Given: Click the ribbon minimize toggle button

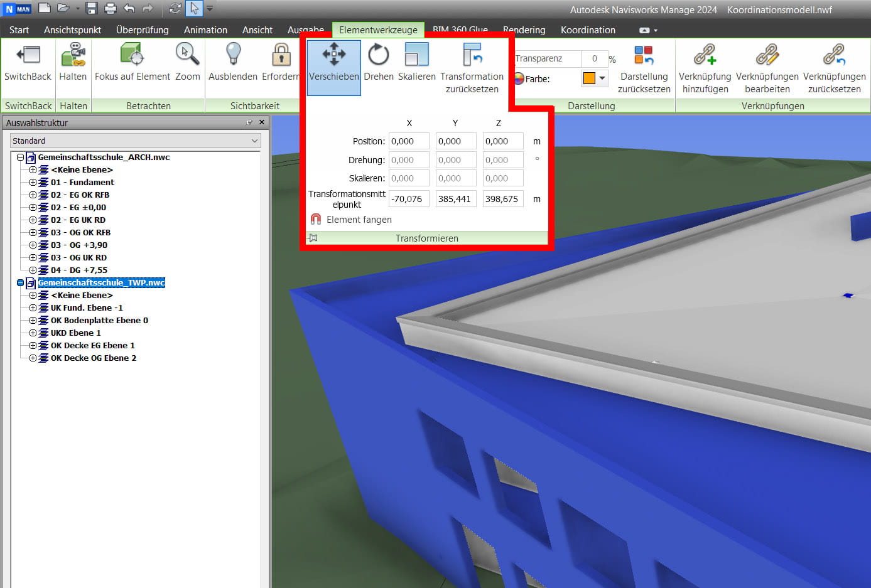Looking at the screenshot, I should 644,30.
